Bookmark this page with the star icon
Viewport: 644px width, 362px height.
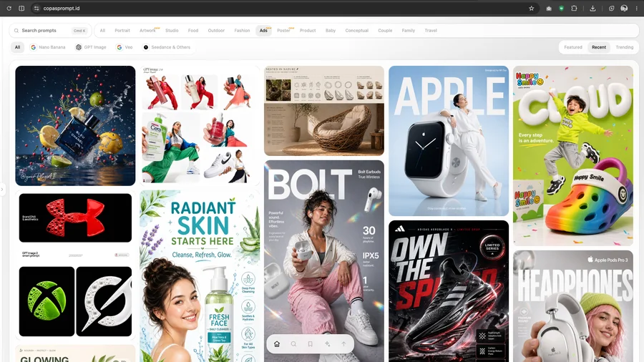[x=532, y=8]
